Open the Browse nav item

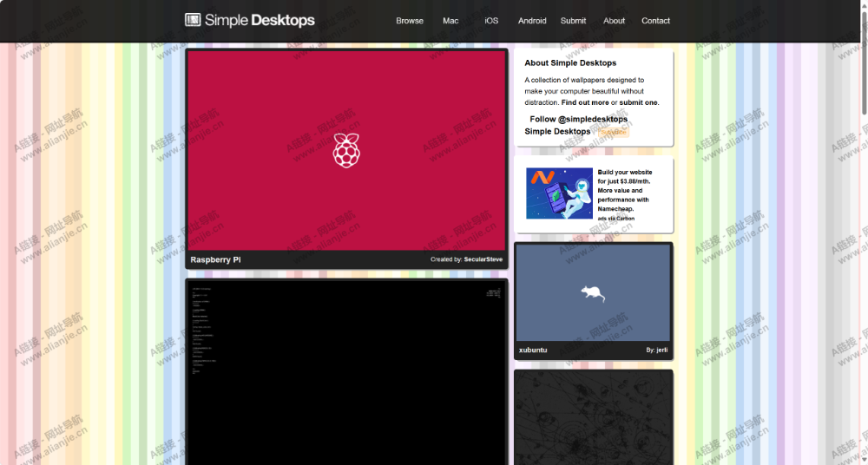point(410,21)
